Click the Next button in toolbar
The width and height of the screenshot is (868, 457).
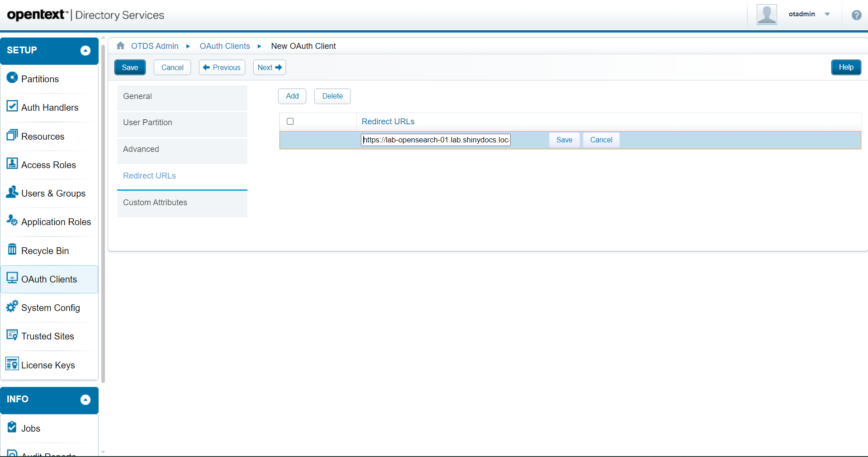[x=270, y=68]
